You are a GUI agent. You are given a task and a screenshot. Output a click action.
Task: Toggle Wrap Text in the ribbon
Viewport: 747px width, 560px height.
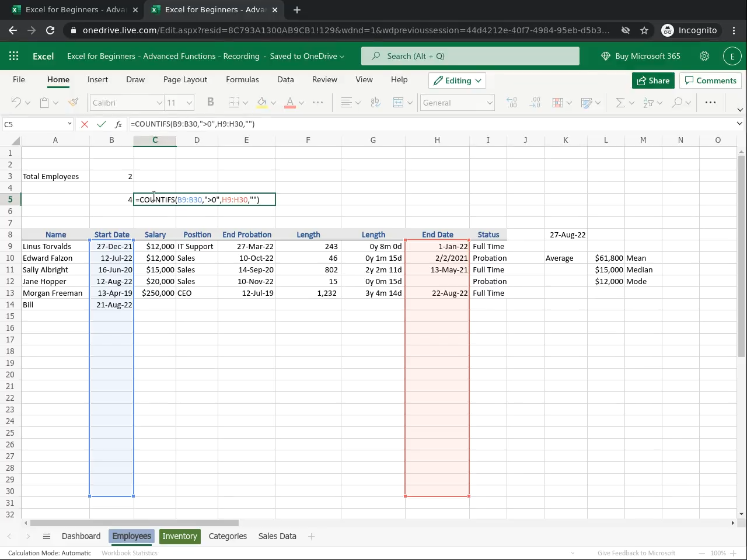[375, 103]
